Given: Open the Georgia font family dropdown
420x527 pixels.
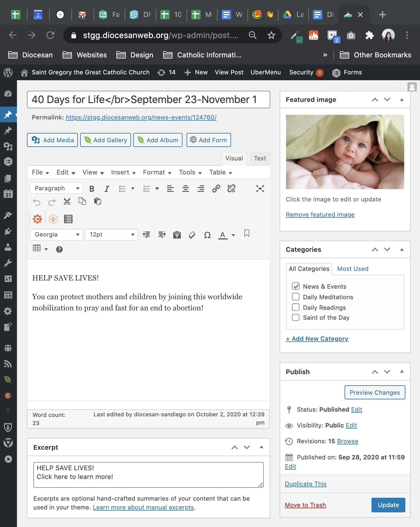Looking at the screenshot, I should [x=56, y=235].
